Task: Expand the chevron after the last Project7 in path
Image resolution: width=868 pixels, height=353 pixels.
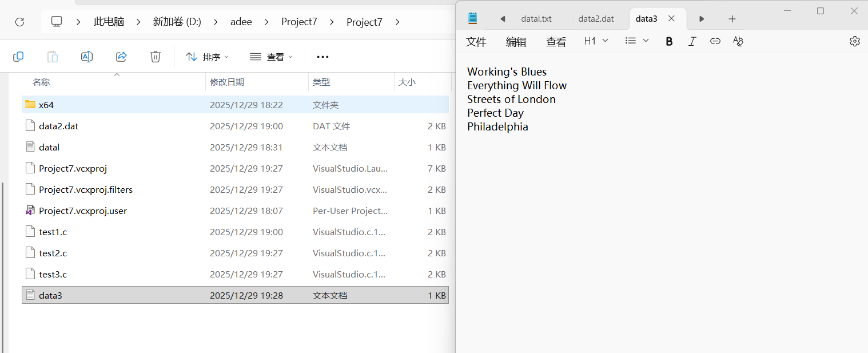Action: (397, 22)
